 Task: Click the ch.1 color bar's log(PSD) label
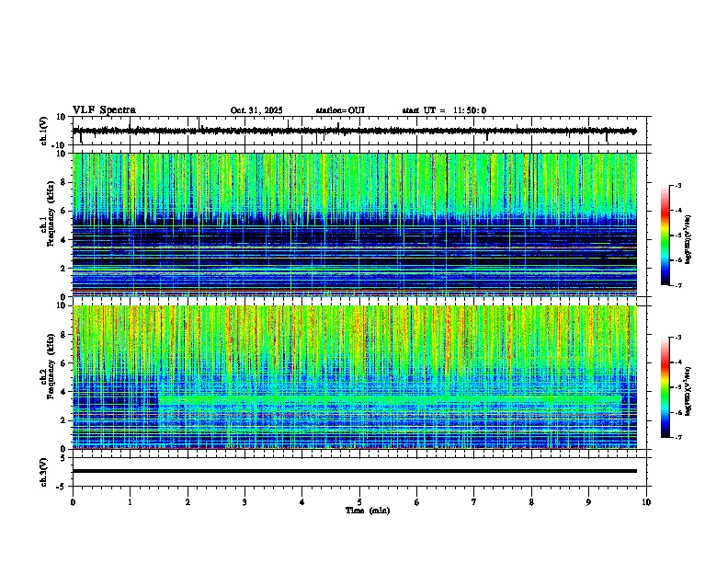pyautogui.click(x=688, y=240)
